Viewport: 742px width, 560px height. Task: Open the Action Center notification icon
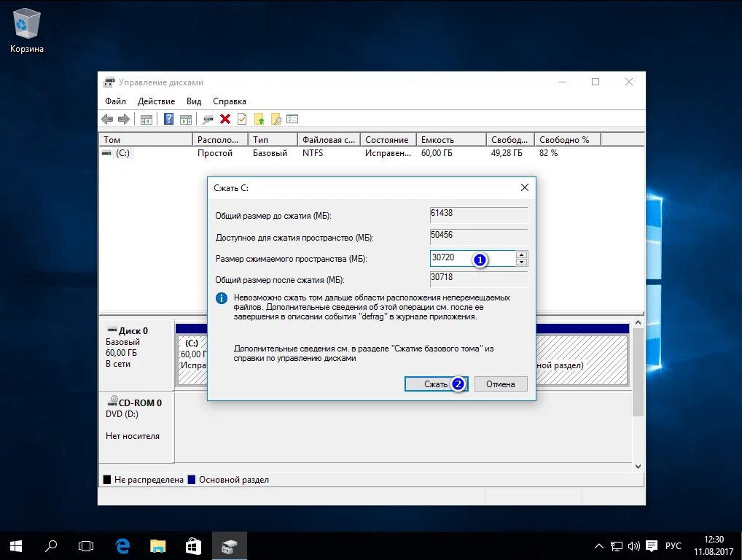[652, 546]
